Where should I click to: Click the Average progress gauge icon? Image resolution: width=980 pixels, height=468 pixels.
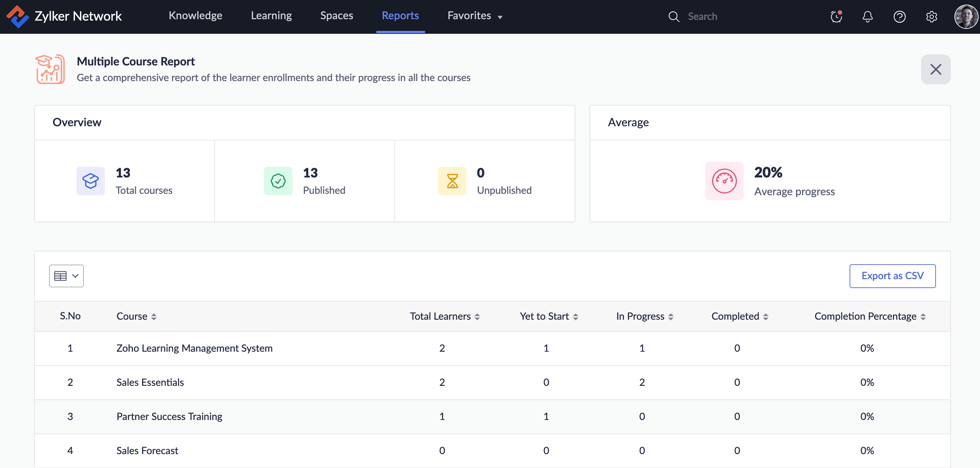point(724,181)
